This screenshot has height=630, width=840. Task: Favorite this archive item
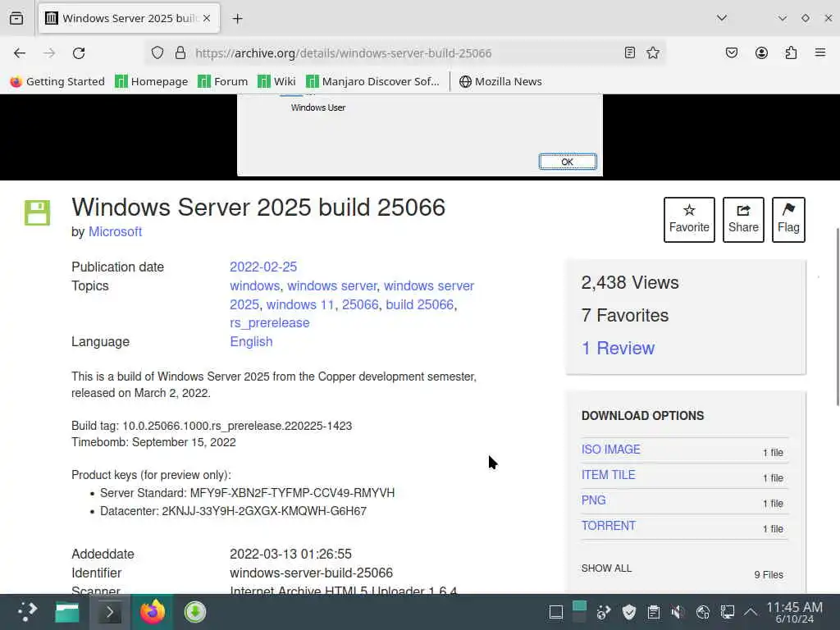[689, 220]
